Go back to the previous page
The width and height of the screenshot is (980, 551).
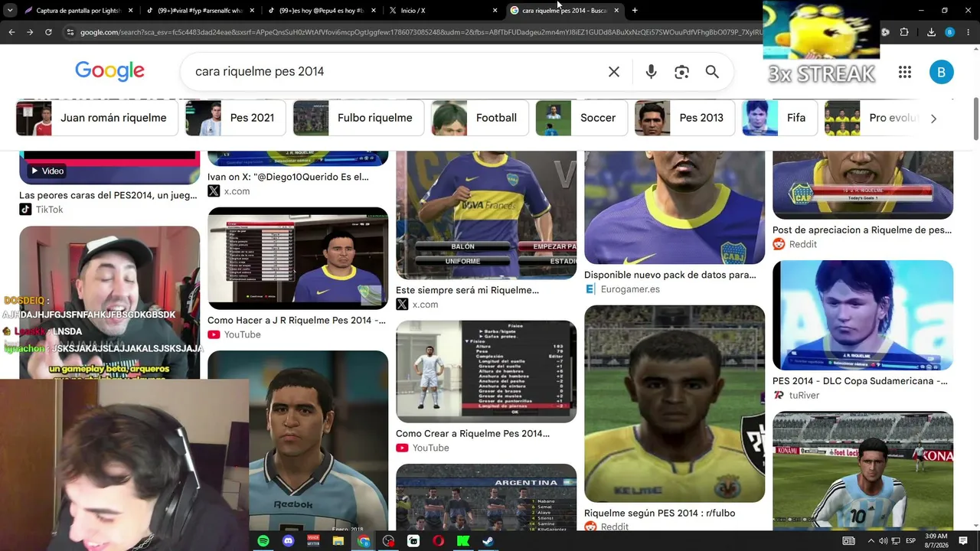click(11, 32)
